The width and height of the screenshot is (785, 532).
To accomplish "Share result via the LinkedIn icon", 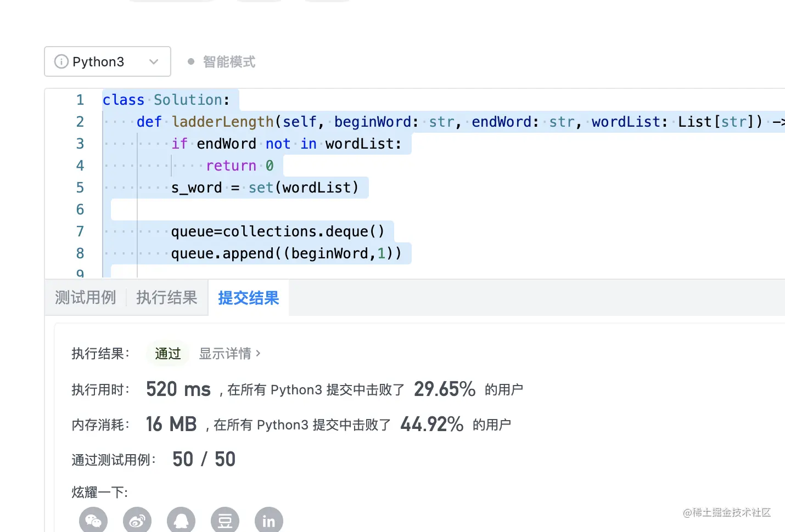I will (269, 520).
